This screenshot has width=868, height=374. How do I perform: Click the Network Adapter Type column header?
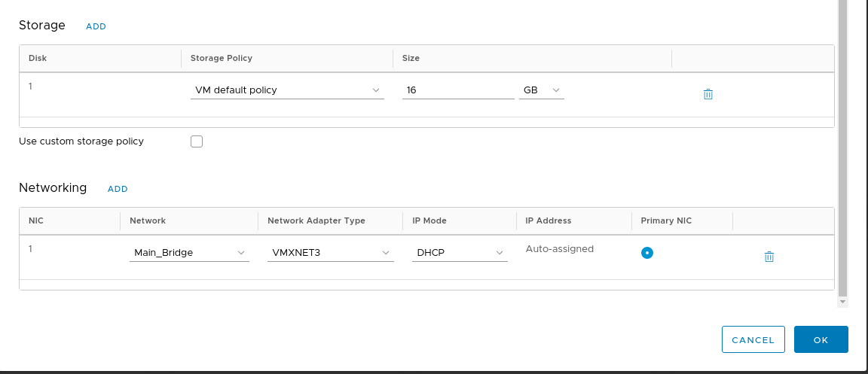click(316, 220)
